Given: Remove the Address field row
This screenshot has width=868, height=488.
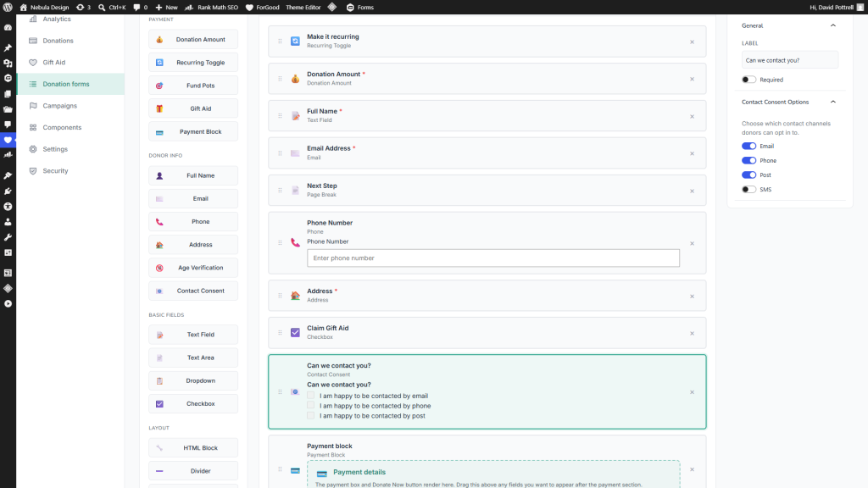Looking at the screenshot, I should tap(692, 297).
